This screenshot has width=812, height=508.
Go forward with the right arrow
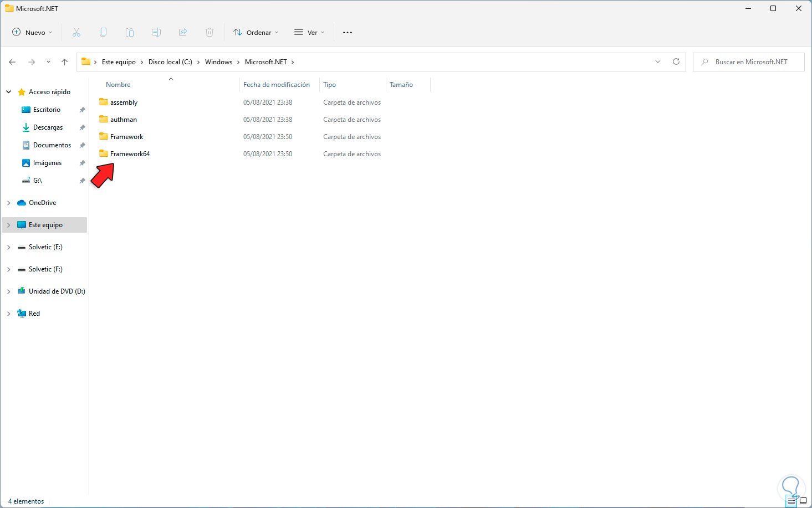pos(32,62)
